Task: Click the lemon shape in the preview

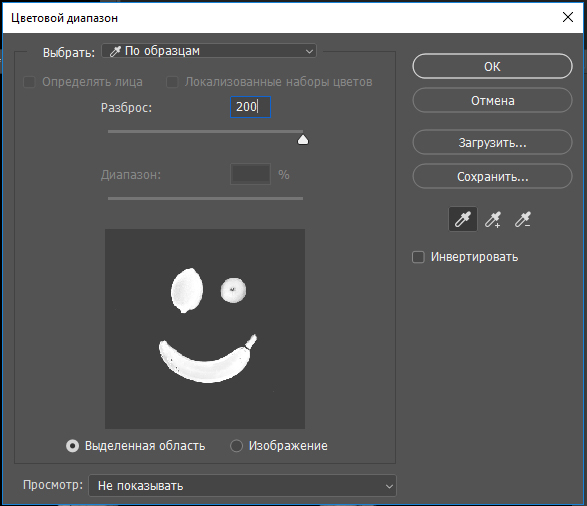Action: coord(187,291)
